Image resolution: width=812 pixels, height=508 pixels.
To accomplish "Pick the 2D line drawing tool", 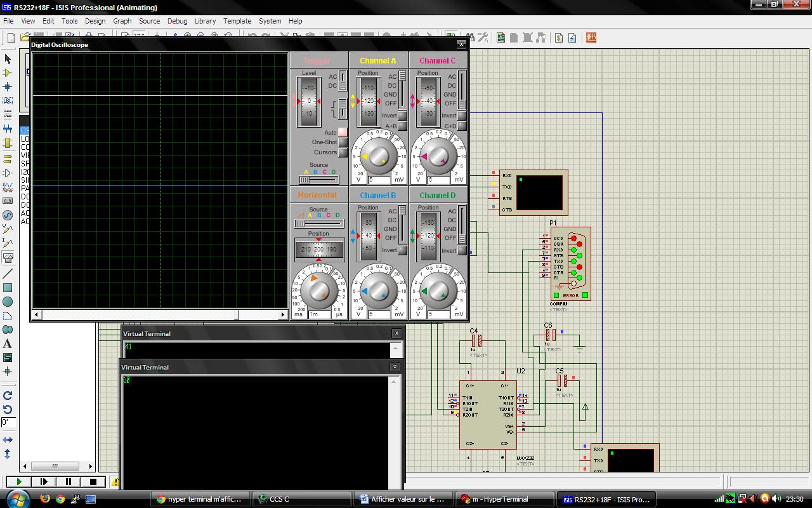I will pos(8,274).
